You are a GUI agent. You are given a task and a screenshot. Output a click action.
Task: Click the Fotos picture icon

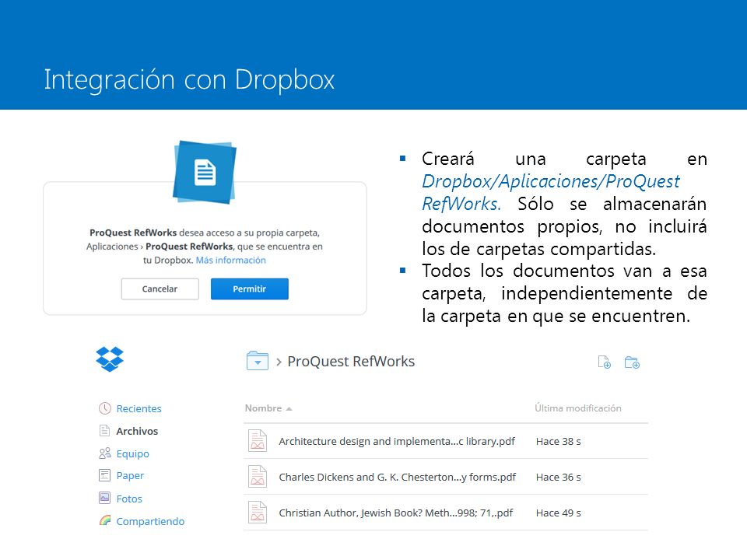click(104, 498)
